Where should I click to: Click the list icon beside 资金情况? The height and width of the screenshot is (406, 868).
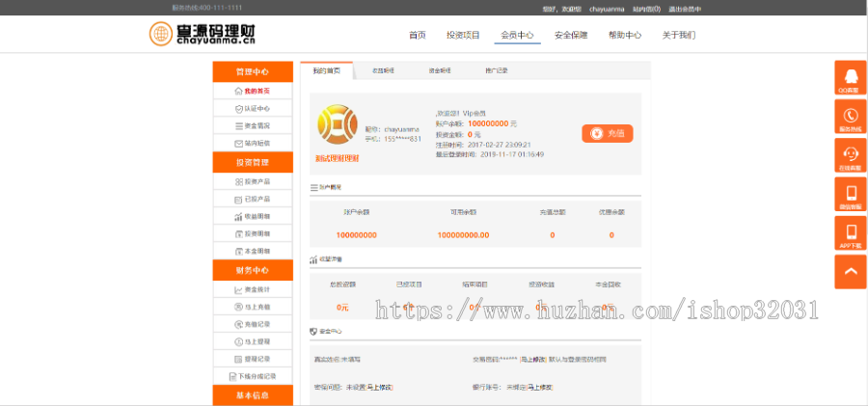point(238,125)
